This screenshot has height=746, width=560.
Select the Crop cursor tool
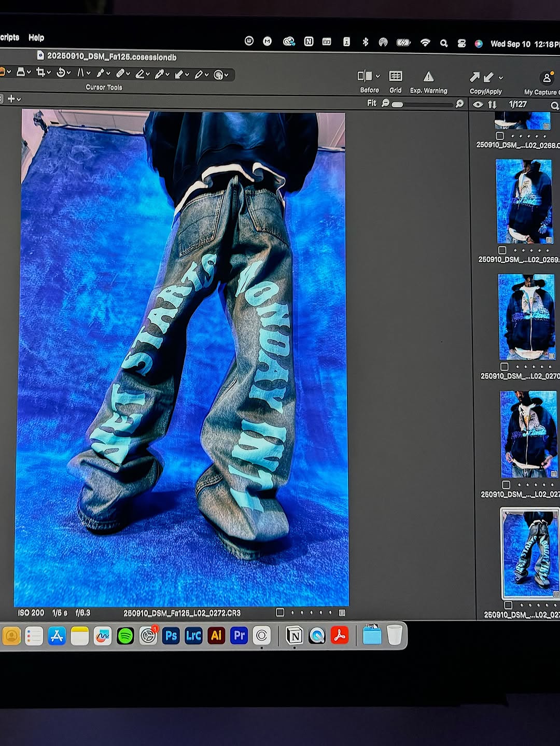tap(40, 73)
